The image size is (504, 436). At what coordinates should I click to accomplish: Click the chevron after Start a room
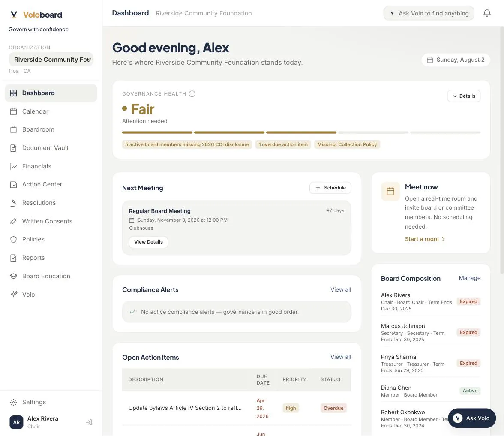[x=443, y=239]
